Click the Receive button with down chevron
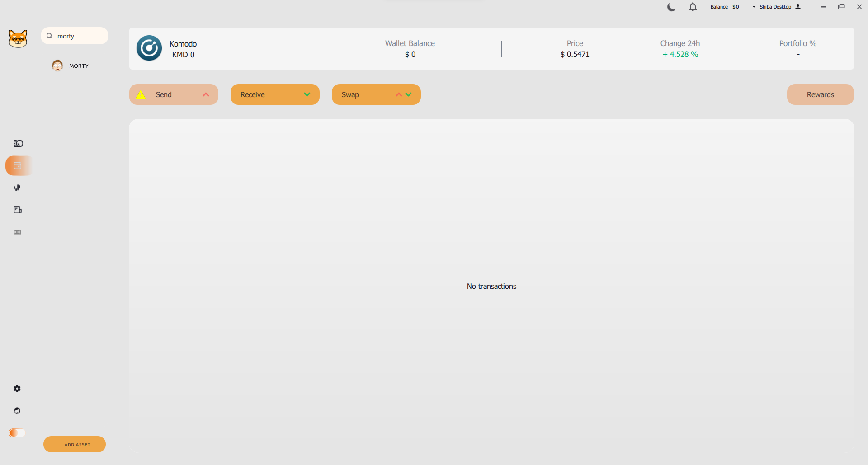 (275, 94)
